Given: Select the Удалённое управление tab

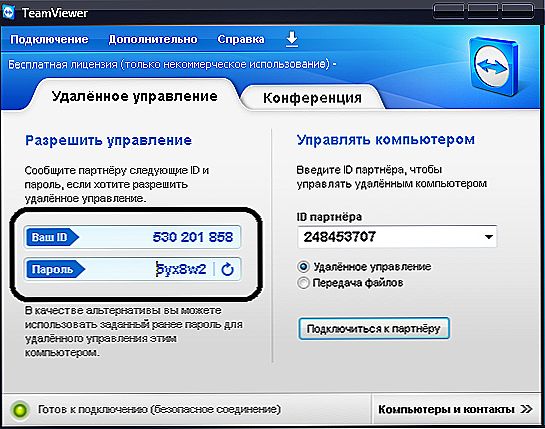Looking at the screenshot, I should pyautogui.click(x=135, y=96).
